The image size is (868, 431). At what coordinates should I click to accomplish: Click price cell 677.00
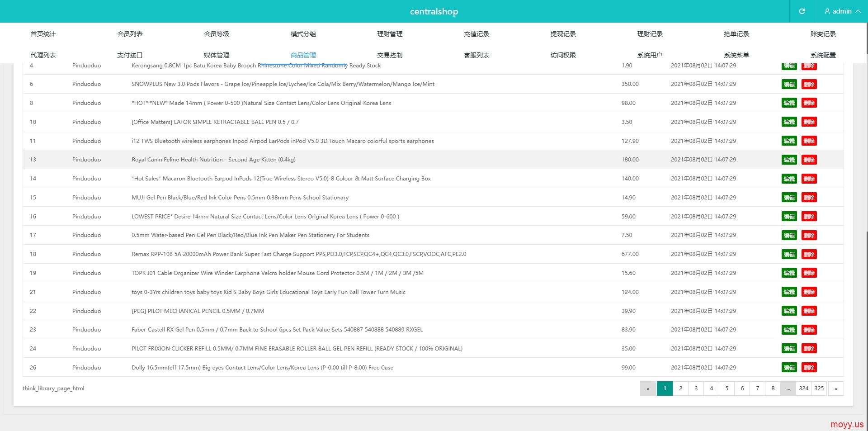(x=630, y=254)
